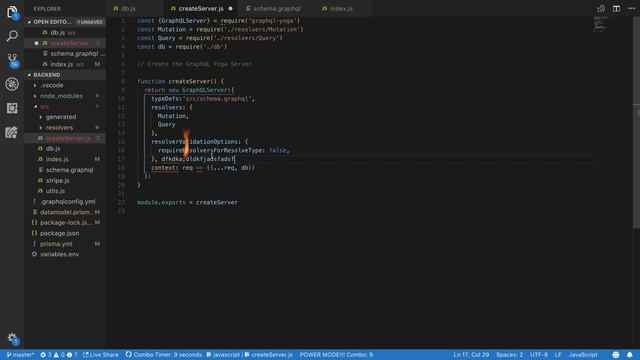Click the open changes icon in editor toolbar
Viewport: 640px width, 360px height.
tap(601, 9)
